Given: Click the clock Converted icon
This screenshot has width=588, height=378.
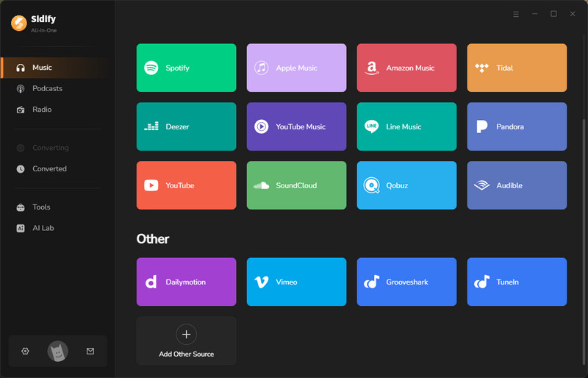Looking at the screenshot, I should point(21,169).
